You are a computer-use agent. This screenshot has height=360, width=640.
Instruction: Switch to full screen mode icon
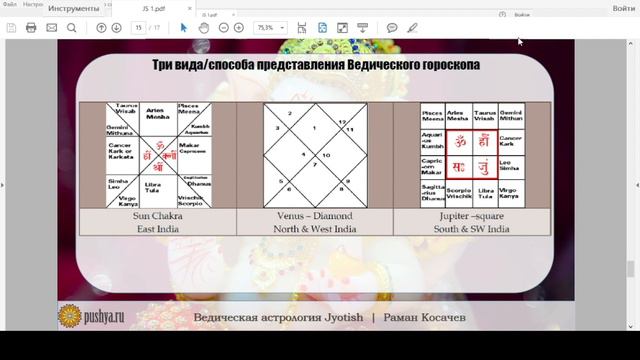point(342,28)
